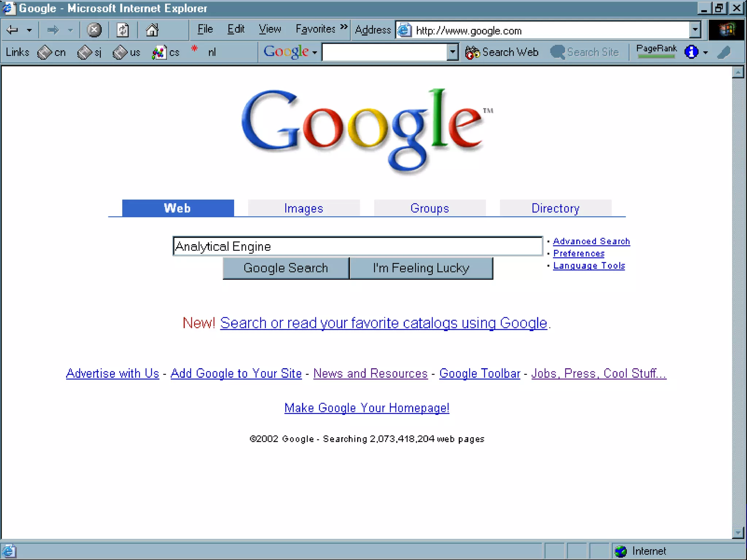Expand the address bar URL dropdown
The height and width of the screenshot is (560, 747).
pyautogui.click(x=695, y=30)
